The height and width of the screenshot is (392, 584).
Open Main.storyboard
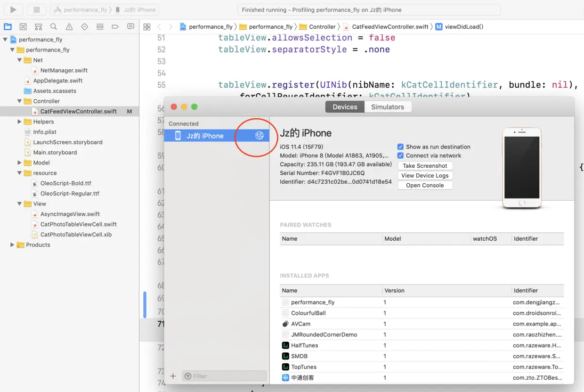point(55,153)
